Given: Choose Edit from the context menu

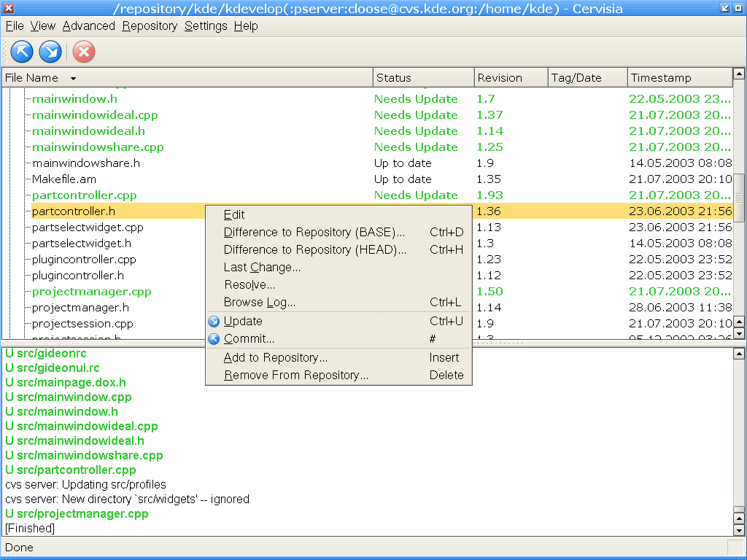Looking at the screenshot, I should coord(338,215).
